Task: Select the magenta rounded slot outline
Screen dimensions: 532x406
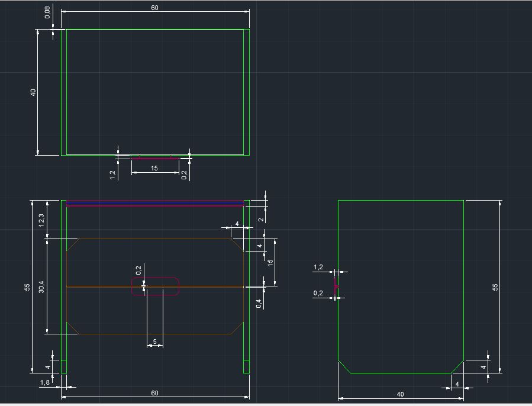Action: [156, 286]
